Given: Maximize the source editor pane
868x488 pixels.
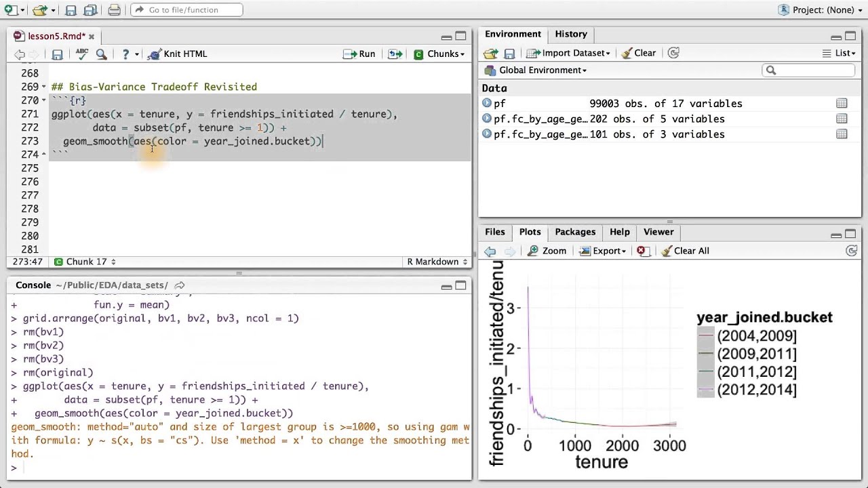Looking at the screenshot, I should 461,37.
